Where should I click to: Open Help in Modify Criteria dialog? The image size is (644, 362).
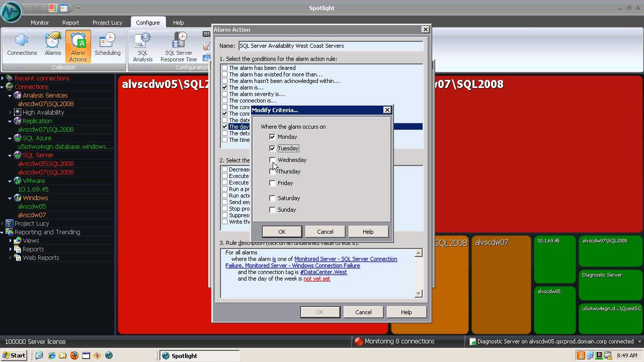[x=368, y=232]
